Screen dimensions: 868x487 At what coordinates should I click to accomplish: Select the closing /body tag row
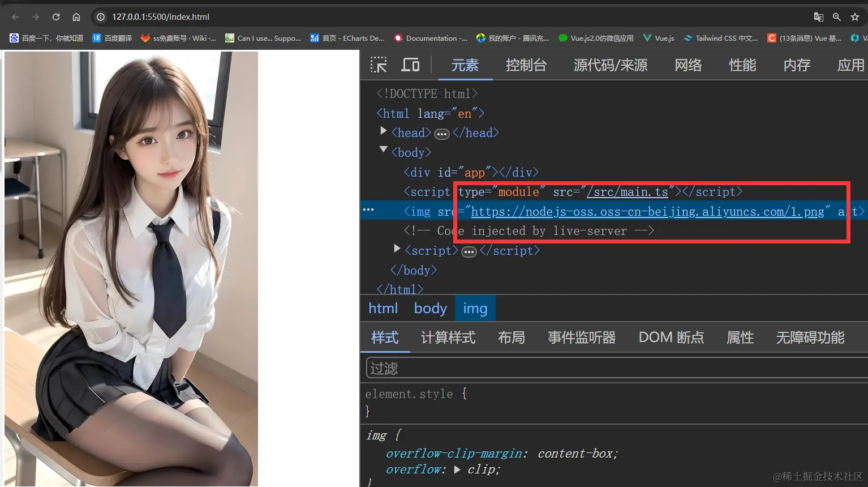[414, 270]
